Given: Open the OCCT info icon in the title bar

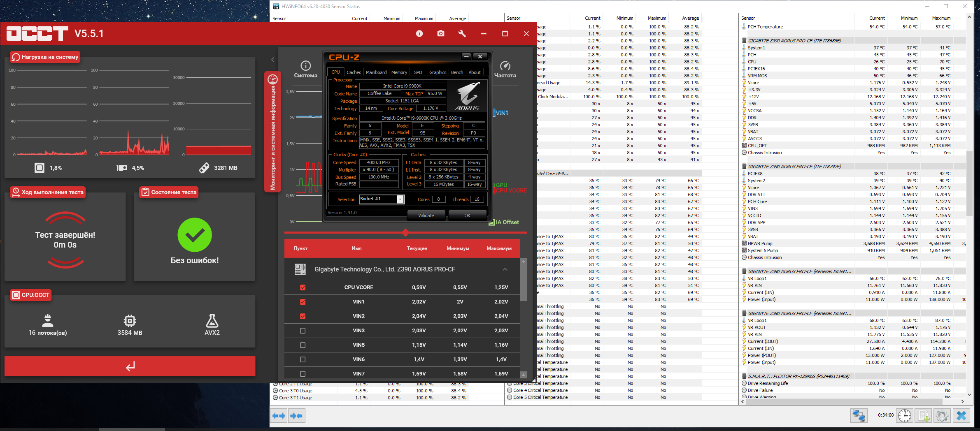Looking at the screenshot, I should 419,34.
